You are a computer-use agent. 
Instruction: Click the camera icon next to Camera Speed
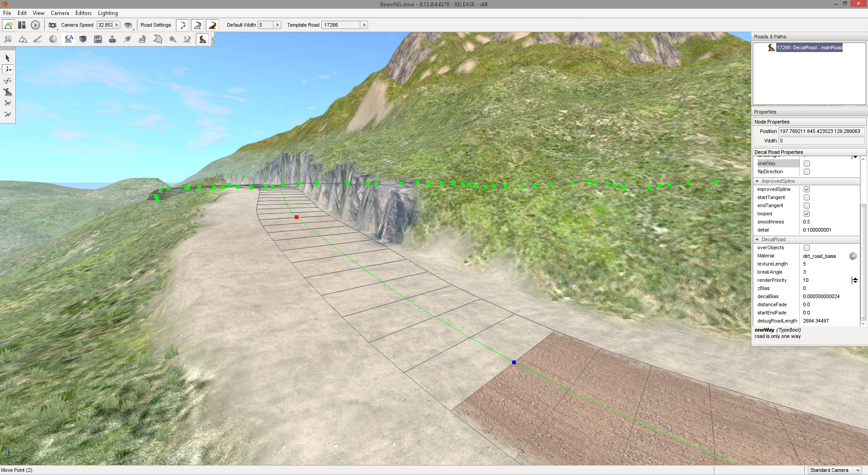pyautogui.click(x=52, y=25)
